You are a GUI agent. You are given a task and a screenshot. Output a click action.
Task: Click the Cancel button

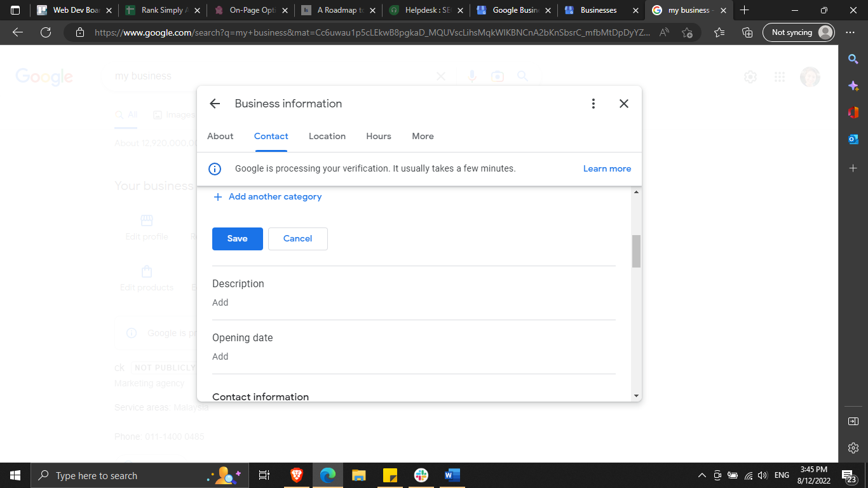(297, 239)
